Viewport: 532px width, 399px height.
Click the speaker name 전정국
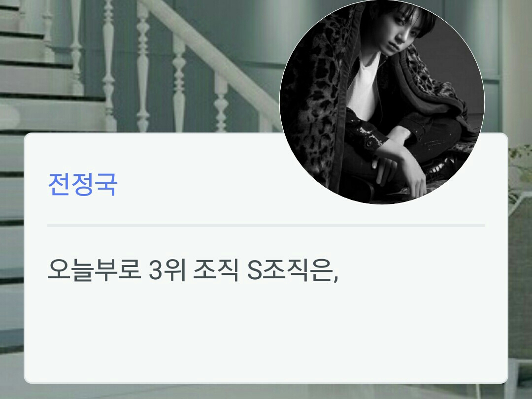[x=83, y=185]
